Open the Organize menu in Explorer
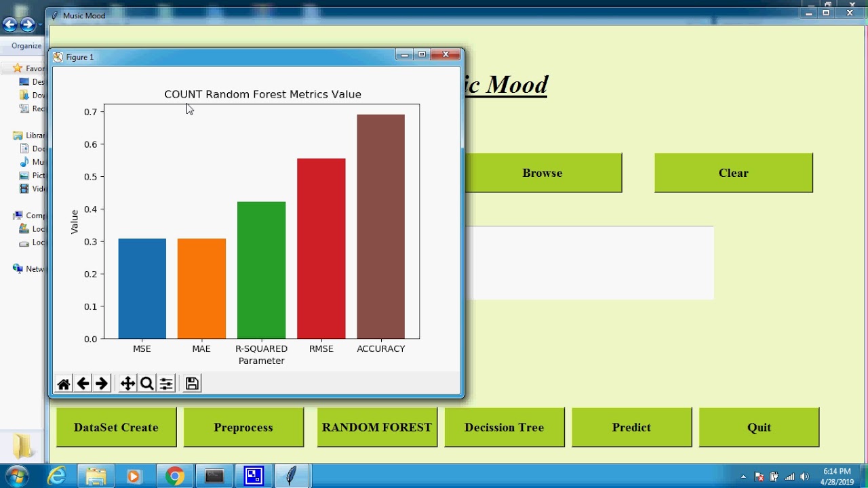This screenshot has width=868, height=488. (x=26, y=46)
